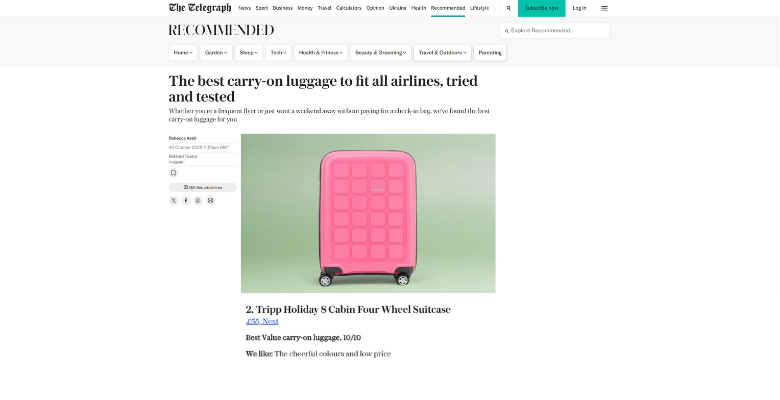The width and height of the screenshot is (780, 400).
Task: Go to the Sport section
Action: click(262, 8)
